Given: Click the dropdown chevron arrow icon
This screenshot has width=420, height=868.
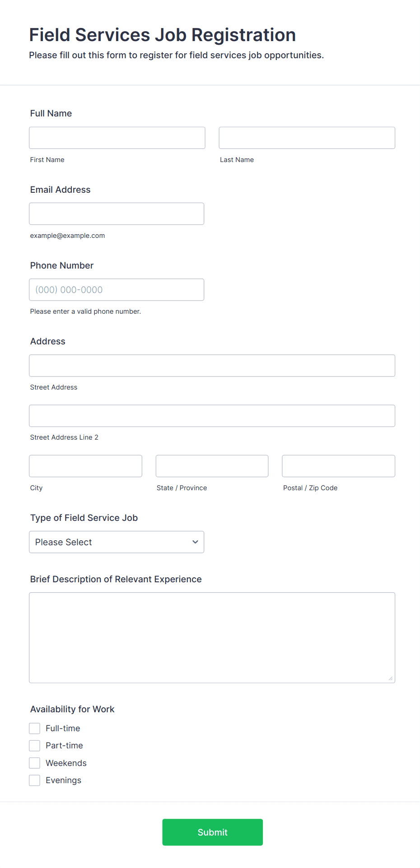Looking at the screenshot, I should point(195,542).
